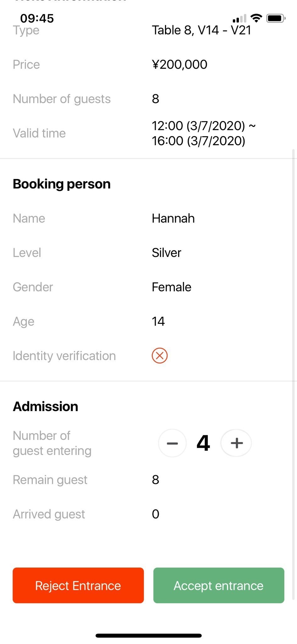
Task: Tap the ¥200,000 price value
Action: (179, 64)
